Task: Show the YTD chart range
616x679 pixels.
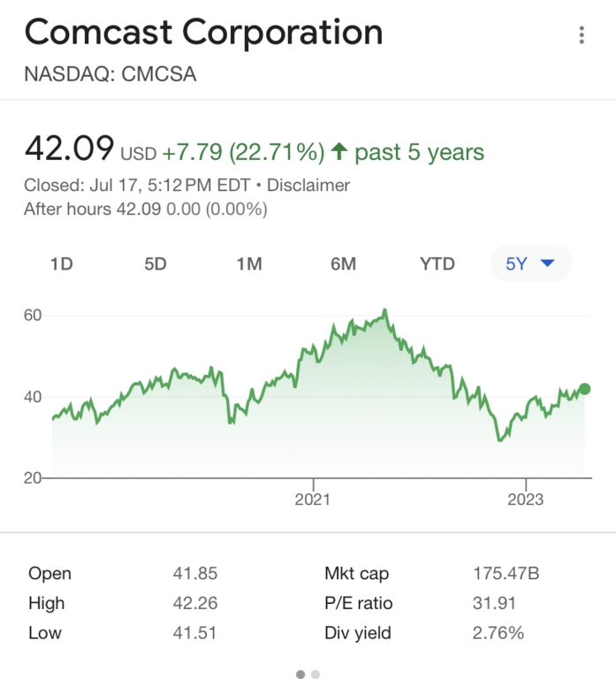Action: click(x=437, y=263)
